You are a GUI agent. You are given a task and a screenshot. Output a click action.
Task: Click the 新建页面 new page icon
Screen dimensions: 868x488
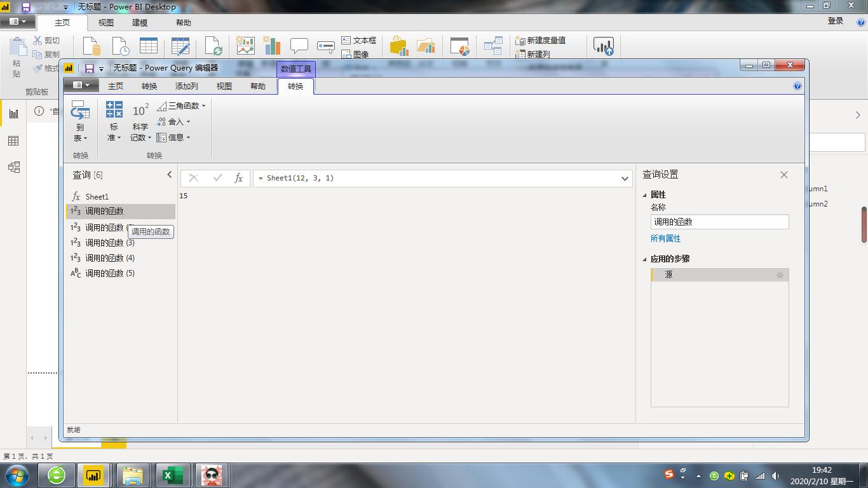[245, 46]
